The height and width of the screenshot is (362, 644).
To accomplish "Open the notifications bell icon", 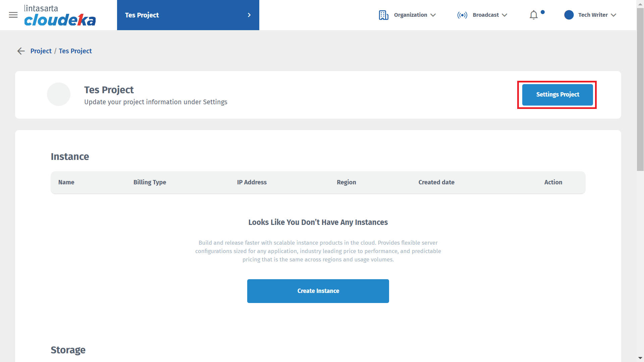I will (534, 15).
